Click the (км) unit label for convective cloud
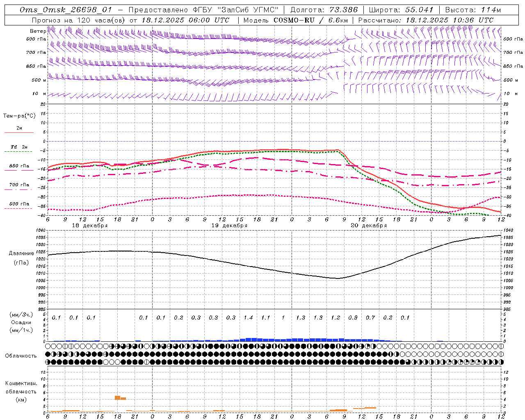Image resolution: width=525 pixels, height=420 pixels. 21,399
